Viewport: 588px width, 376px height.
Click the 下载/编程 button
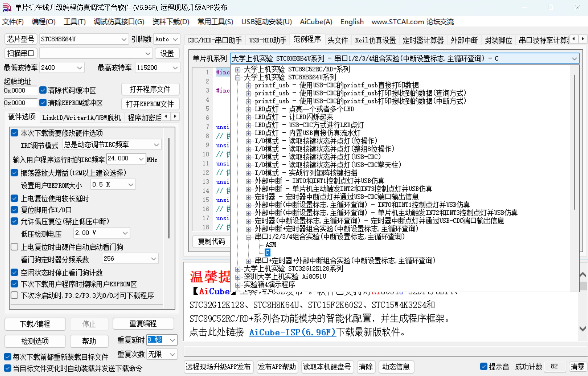pyautogui.click(x=35, y=324)
